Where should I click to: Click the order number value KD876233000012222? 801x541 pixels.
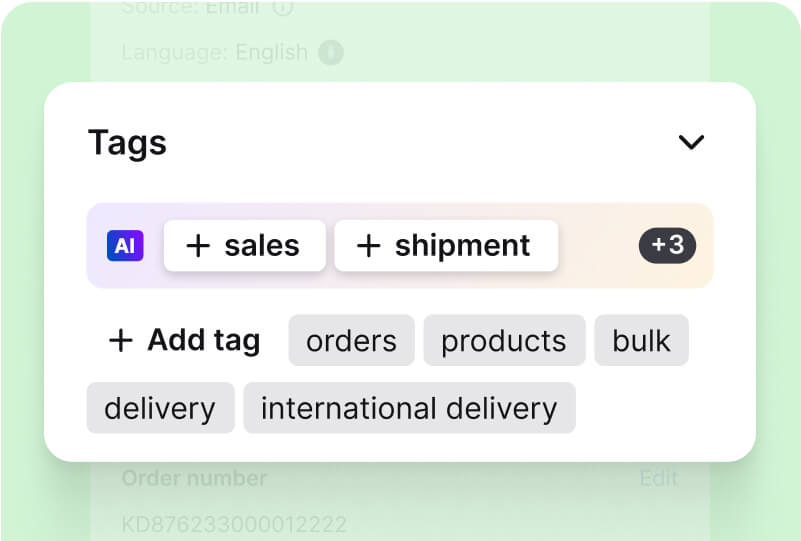234,523
